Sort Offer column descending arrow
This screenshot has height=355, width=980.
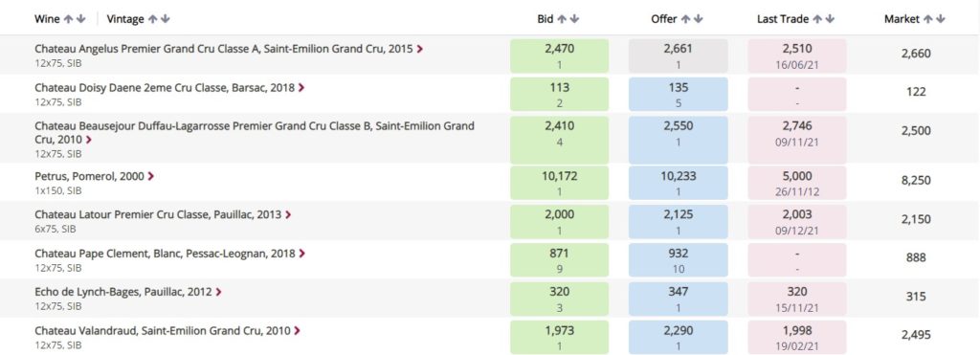click(x=698, y=19)
